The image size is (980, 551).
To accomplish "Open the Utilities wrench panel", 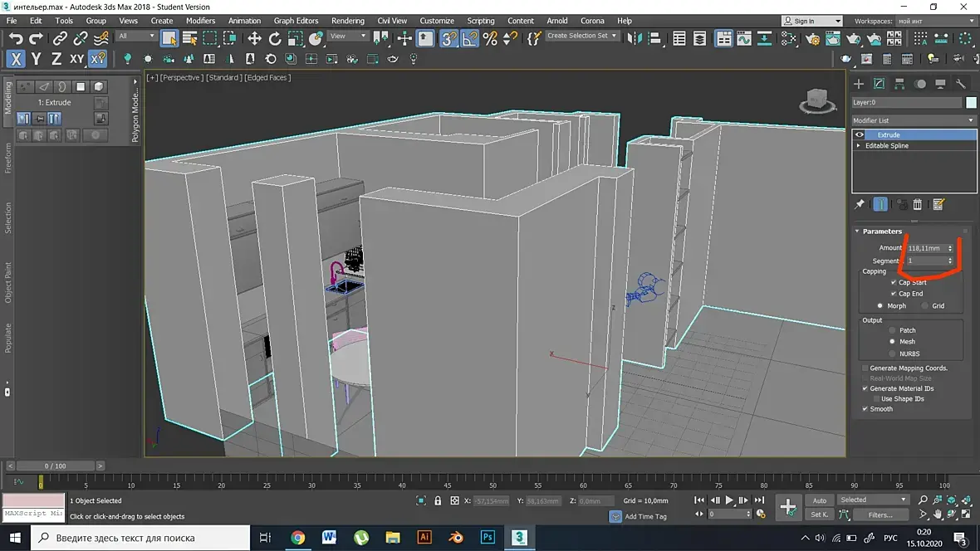I will [x=961, y=84].
